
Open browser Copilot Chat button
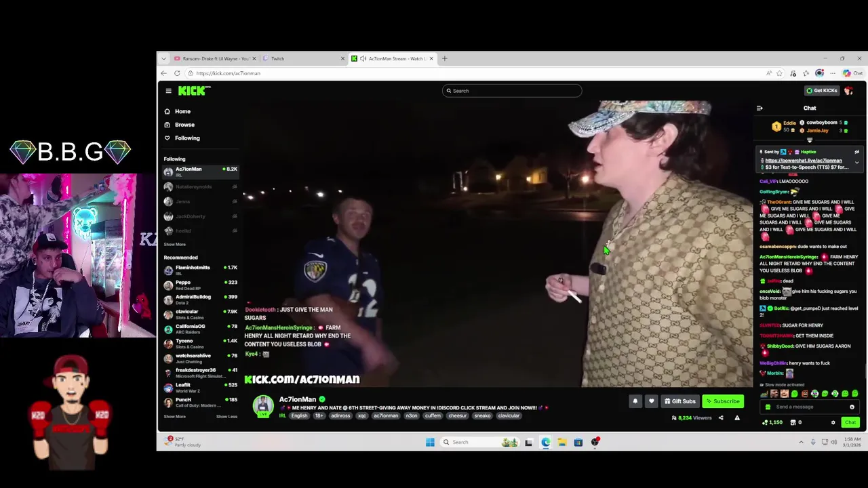(852, 73)
